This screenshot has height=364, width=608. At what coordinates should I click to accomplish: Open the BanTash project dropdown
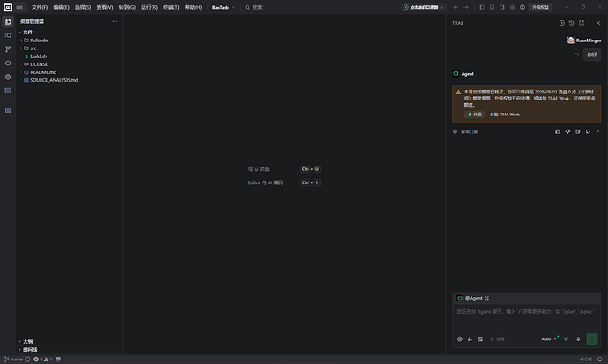click(x=223, y=7)
